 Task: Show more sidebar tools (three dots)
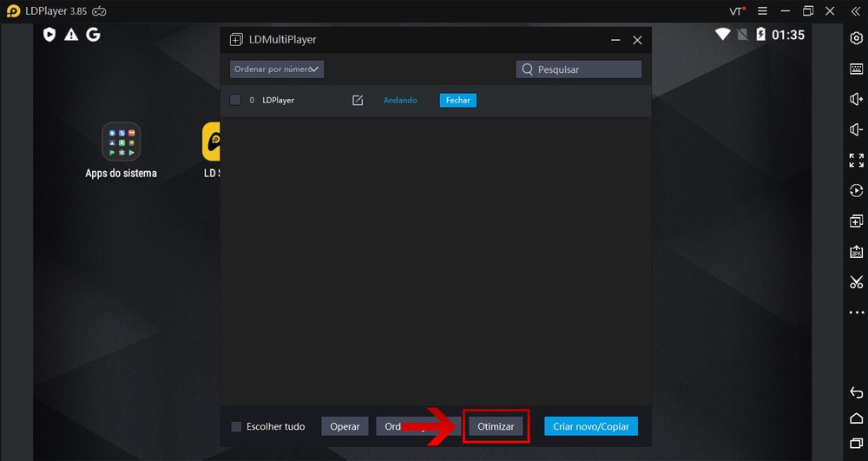[856, 313]
